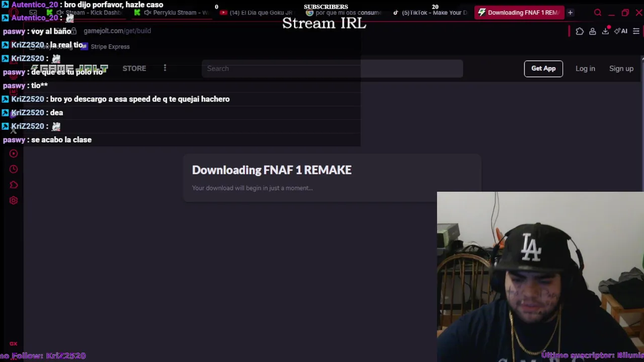The height and width of the screenshot is (362, 644).
Task: Open the Extensions cube icon in sidebar
Action: (14, 185)
